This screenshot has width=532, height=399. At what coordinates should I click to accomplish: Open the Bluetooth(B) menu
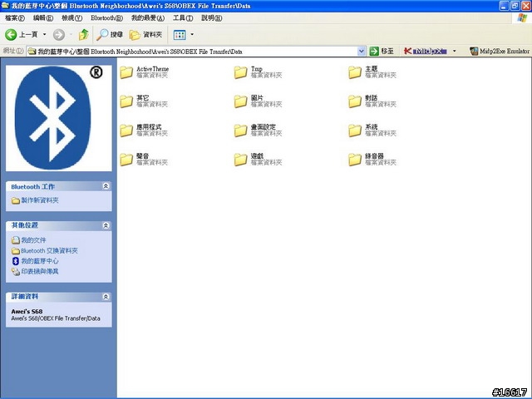[106, 18]
